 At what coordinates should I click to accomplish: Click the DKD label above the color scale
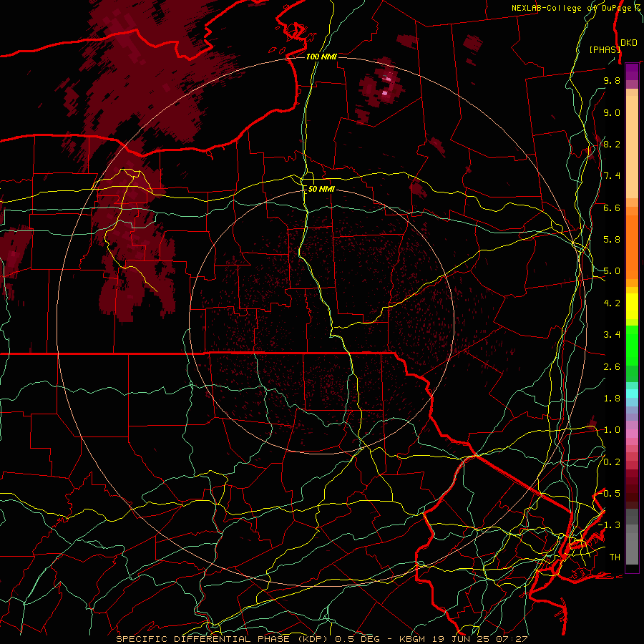[x=629, y=43]
